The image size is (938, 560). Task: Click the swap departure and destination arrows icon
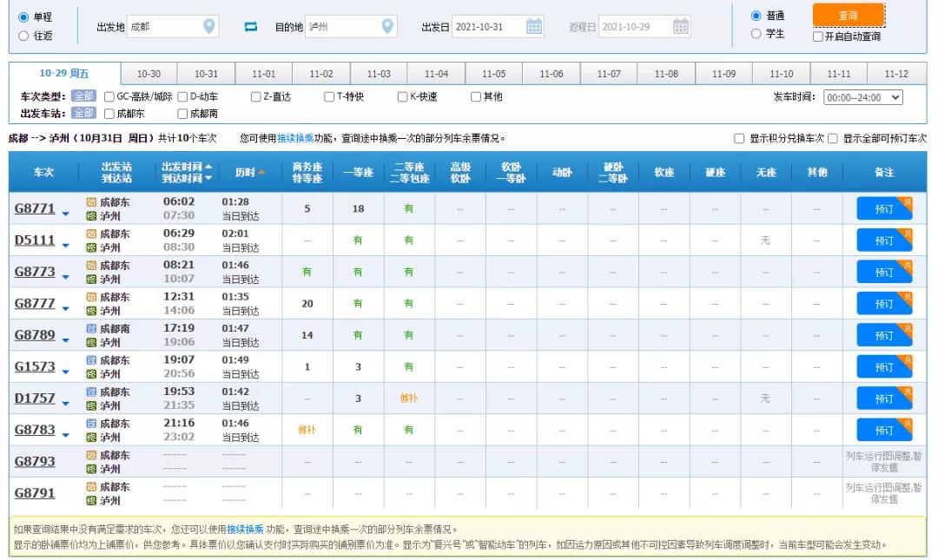(251, 26)
